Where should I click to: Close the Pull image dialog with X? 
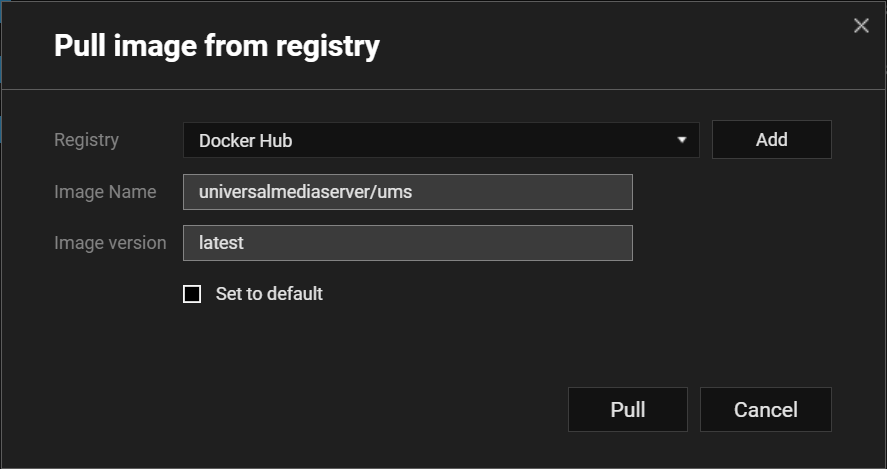click(861, 26)
